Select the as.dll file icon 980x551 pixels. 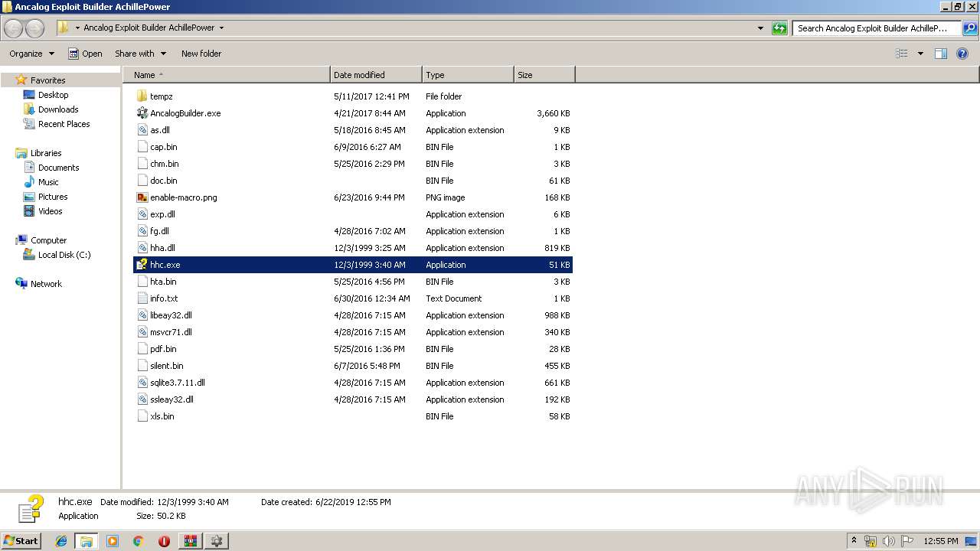(x=142, y=130)
